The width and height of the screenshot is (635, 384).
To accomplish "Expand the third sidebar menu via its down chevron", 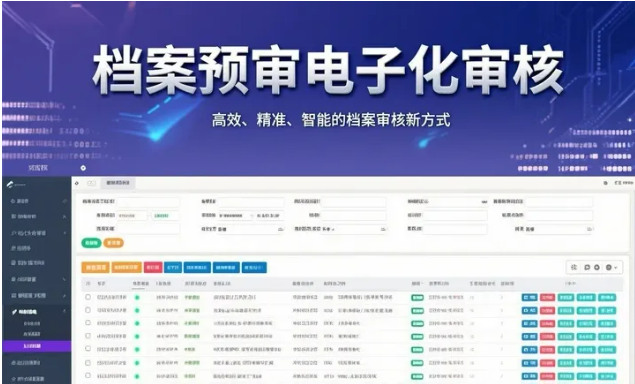I will pyautogui.click(x=64, y=233).
